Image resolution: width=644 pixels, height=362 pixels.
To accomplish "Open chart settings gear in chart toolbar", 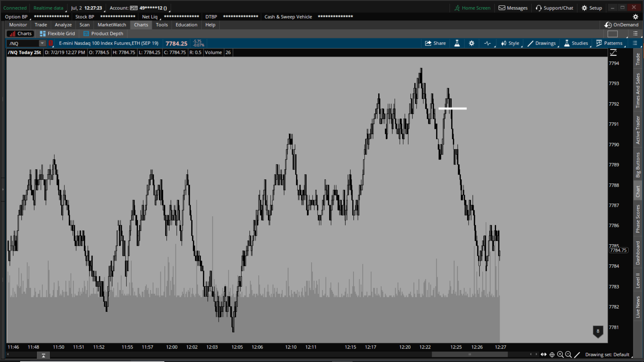I will click(472, 43).
